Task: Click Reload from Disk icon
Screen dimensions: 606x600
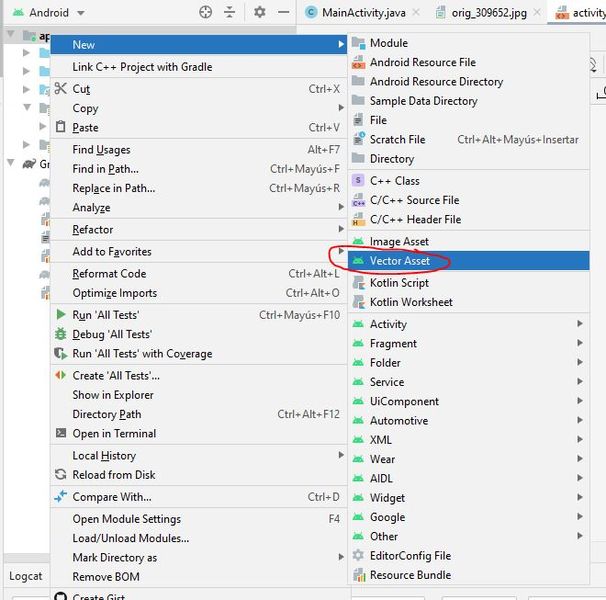Action: (61, 474)
